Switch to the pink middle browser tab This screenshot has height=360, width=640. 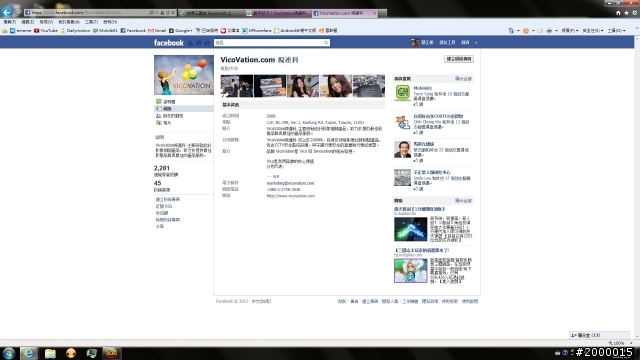coord(278,13)
